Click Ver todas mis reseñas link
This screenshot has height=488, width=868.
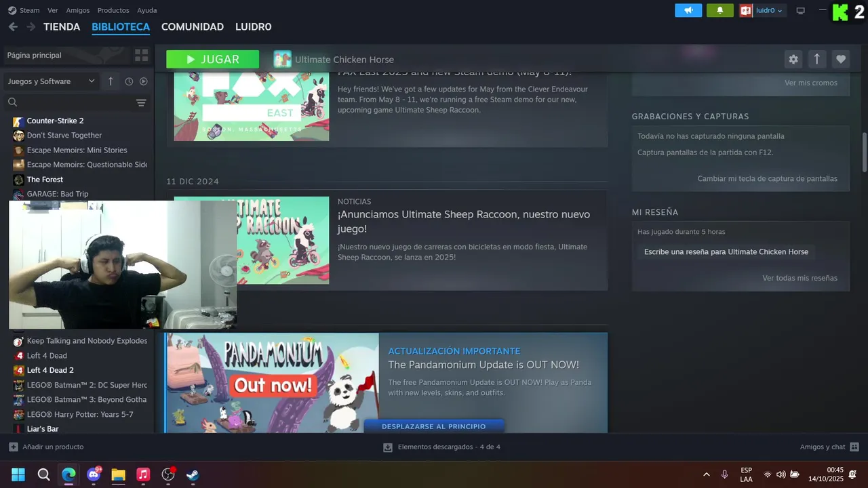(800, 278)
